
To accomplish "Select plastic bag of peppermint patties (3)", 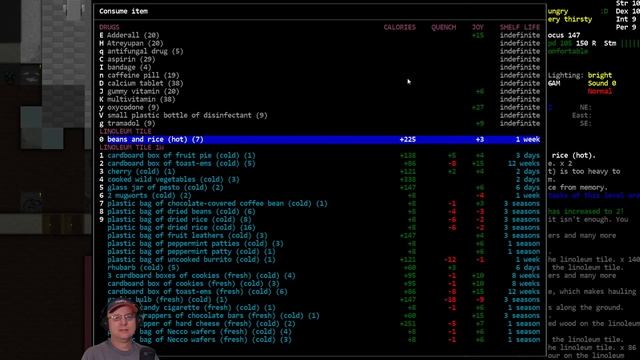I will click(195, 243).
